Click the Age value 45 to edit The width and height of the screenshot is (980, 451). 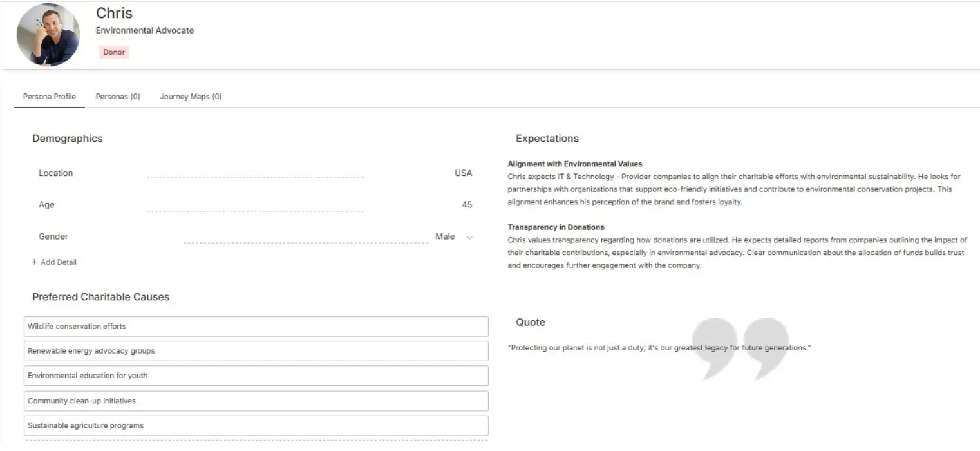[x=467, y=204]
